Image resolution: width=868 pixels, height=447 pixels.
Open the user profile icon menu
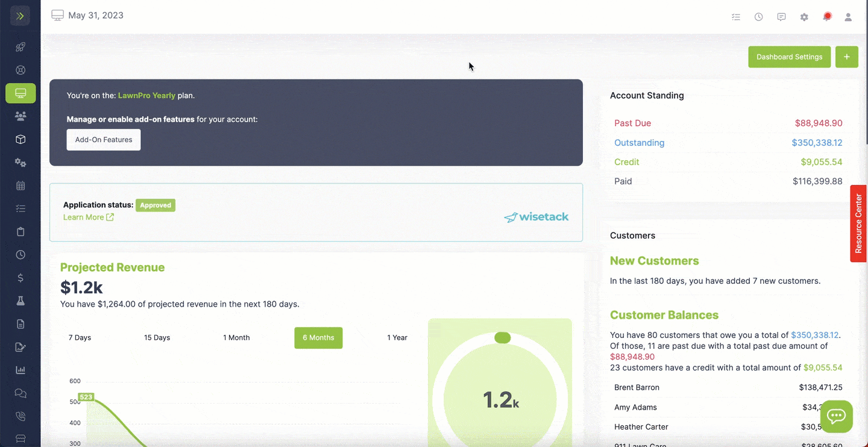(848, 17)
